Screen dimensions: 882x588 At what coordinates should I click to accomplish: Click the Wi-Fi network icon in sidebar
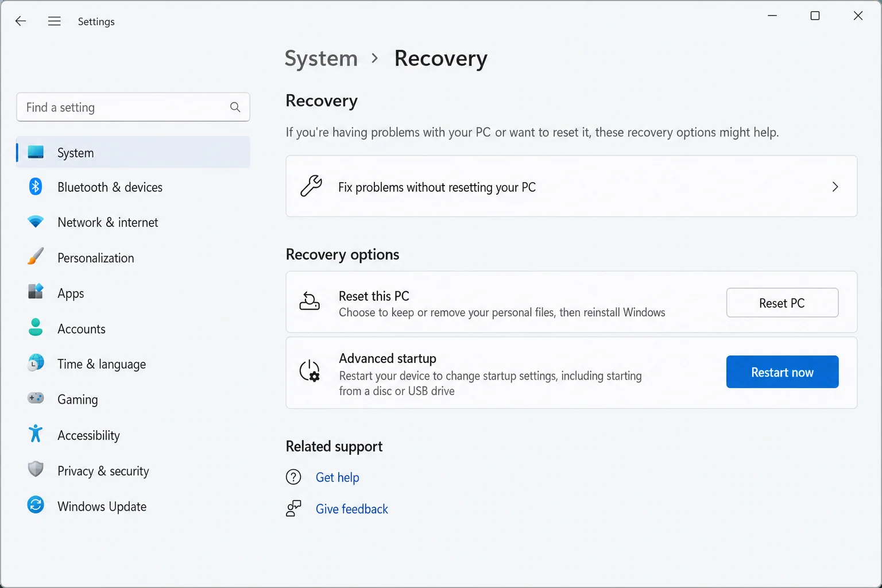(x=36, y=222)
